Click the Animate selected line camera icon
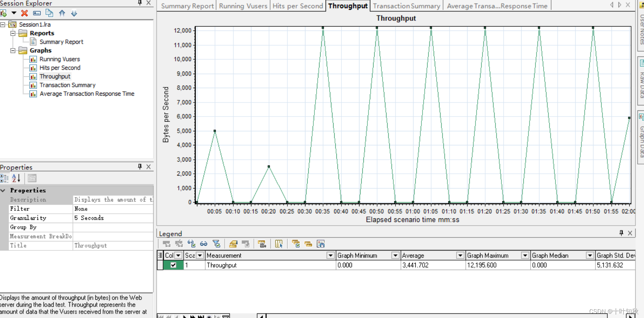 coord(262,244)
